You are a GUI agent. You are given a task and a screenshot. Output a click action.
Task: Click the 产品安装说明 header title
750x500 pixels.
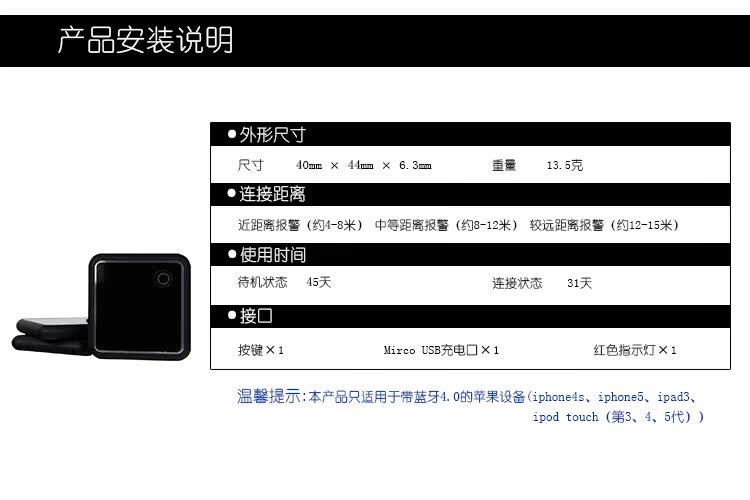pyautogui.click(x=145, y=40)
